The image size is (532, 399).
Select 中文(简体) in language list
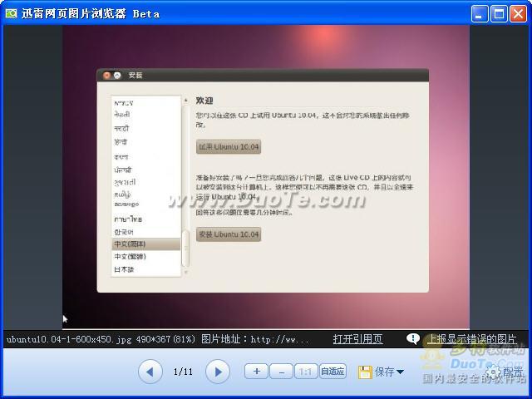click(x=146, y=244)
